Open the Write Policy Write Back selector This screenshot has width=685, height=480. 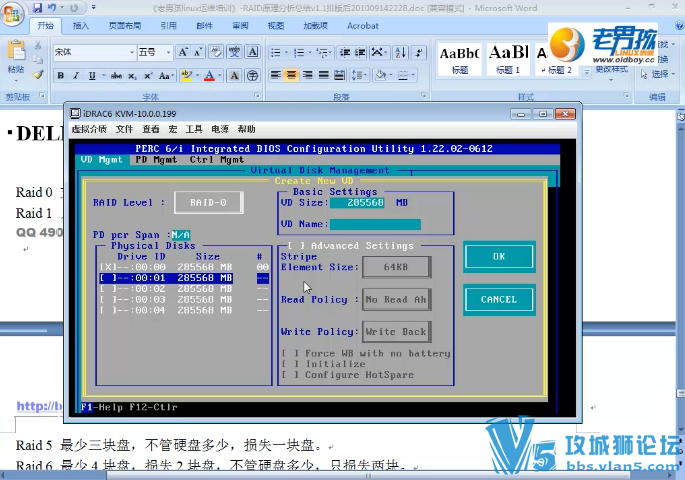coord(396,332)
